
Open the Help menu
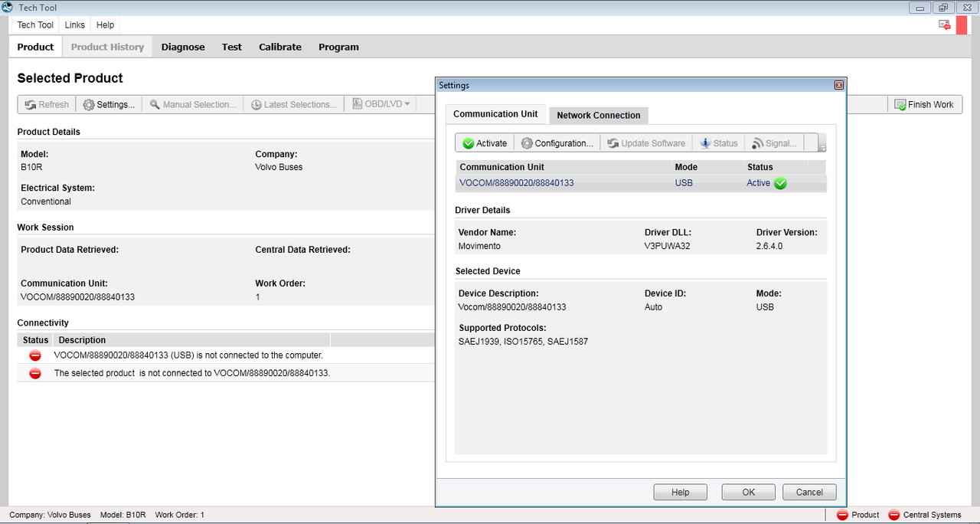coord(106,25)
